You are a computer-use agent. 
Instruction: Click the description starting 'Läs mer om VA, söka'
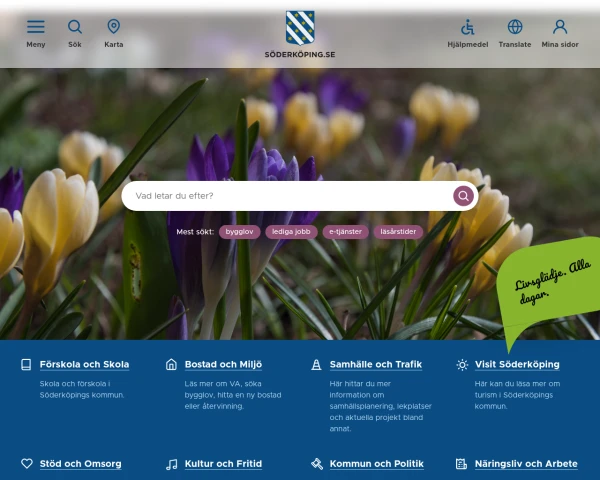tap(233, 395)
